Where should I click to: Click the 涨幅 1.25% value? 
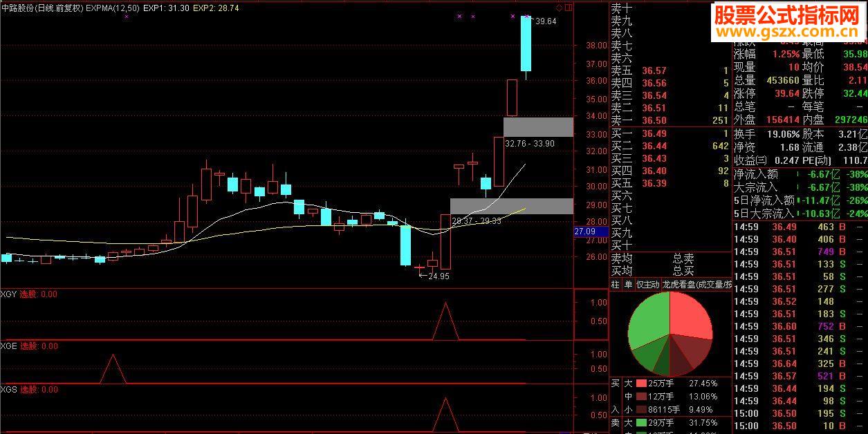pyautogui.click(x=786, y=54)
